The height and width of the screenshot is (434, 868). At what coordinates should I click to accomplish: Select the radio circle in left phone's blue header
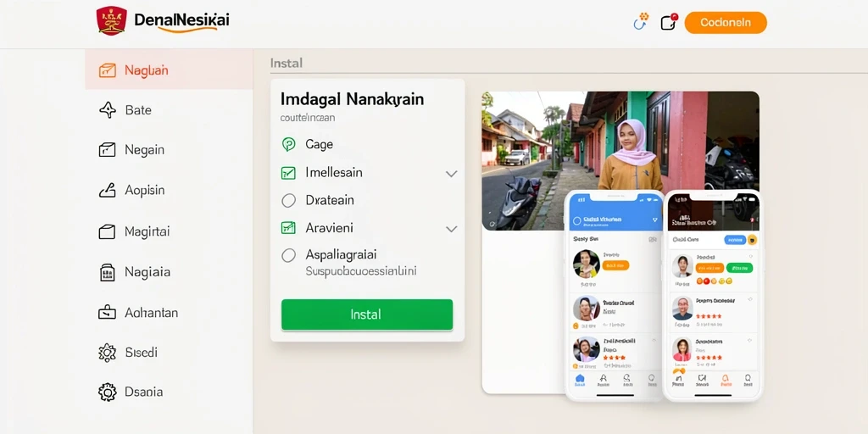click(576, 220)
